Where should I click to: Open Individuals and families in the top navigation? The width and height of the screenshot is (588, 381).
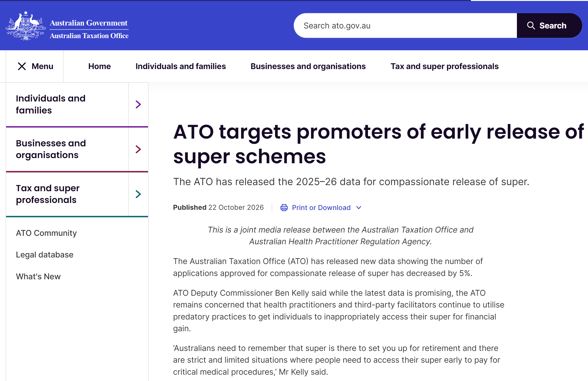coord(181,66)
